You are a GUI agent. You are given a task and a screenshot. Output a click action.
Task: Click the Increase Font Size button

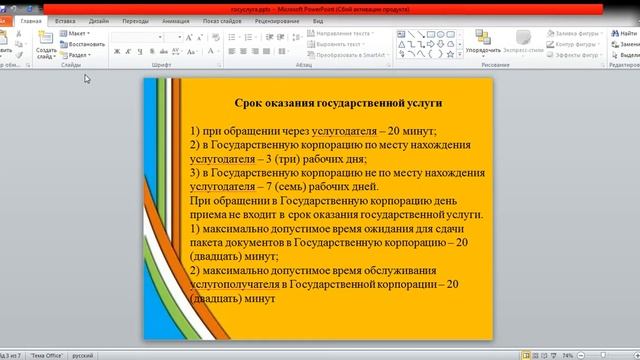click(189, 38)
